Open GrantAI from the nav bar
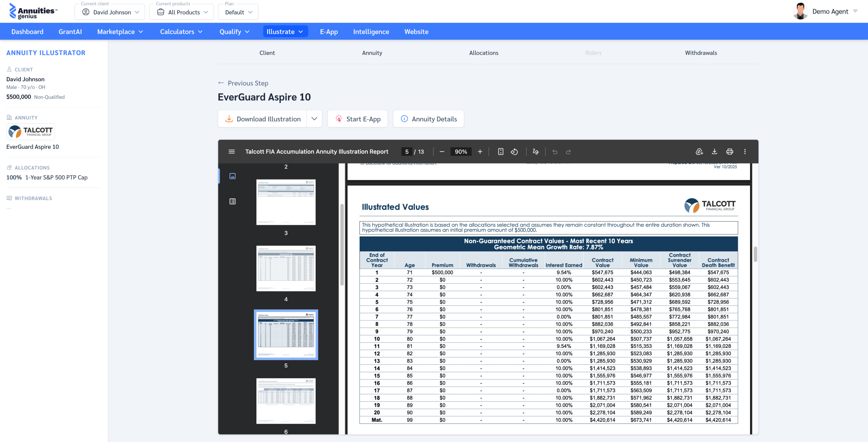Screen dimensions: 868x442 tap(70, 31)
